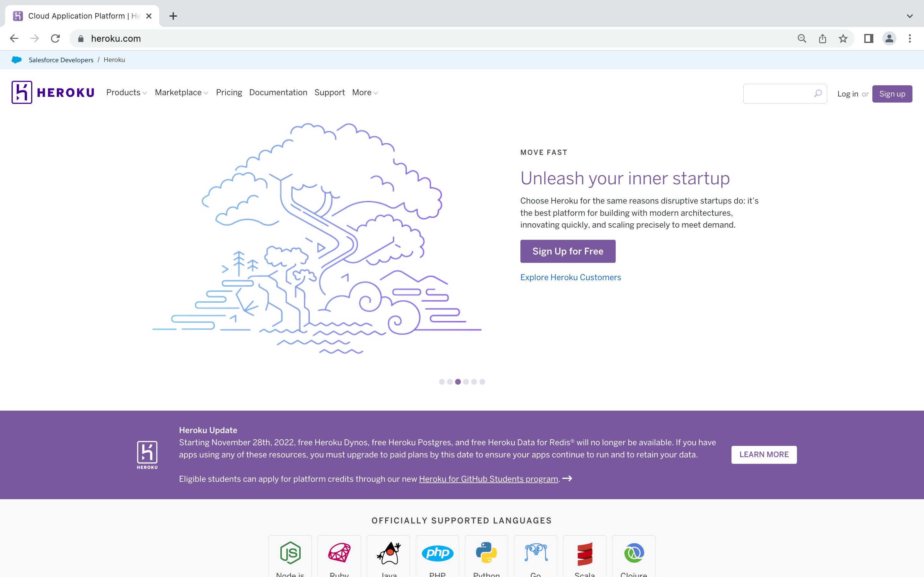Screen dimensions: 924x577
Task: Go to the Pricing page
Action: click(229, 92)
